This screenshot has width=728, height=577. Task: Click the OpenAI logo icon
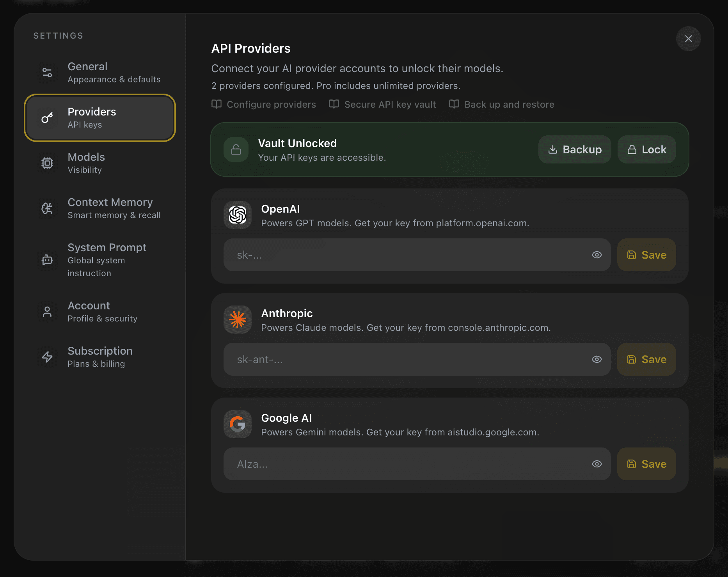click(238, 215)
